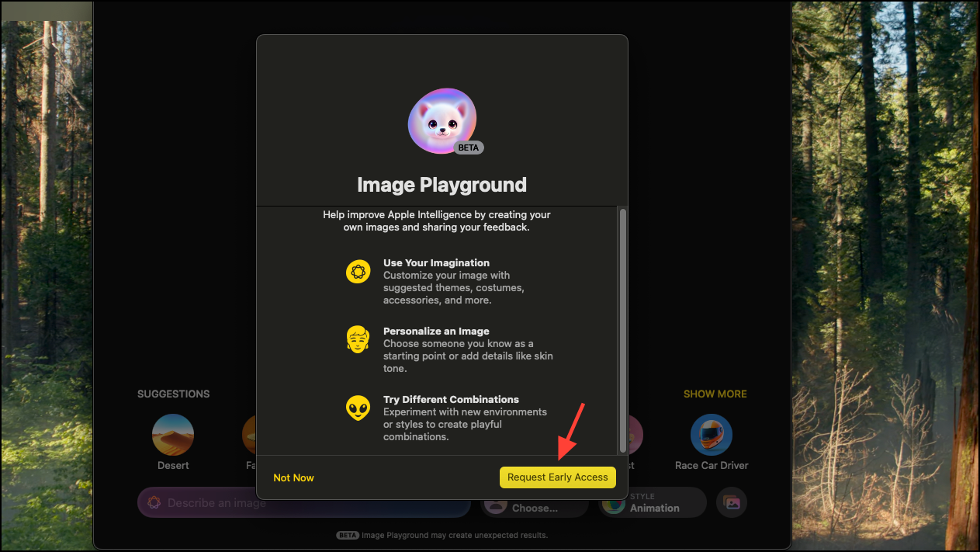980x552 pixels.
Task: Open the Animation style selector
Action: pyautogui.click(x=652, y=502)
